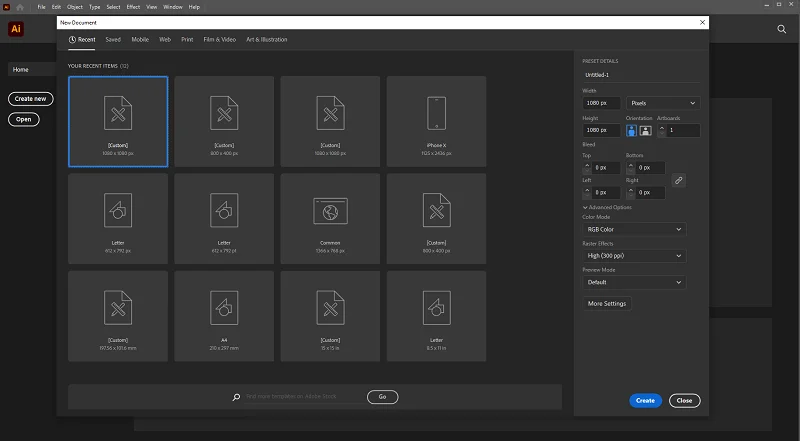Open the View menu
Viewport: 800px width, 441px height.
152,7
